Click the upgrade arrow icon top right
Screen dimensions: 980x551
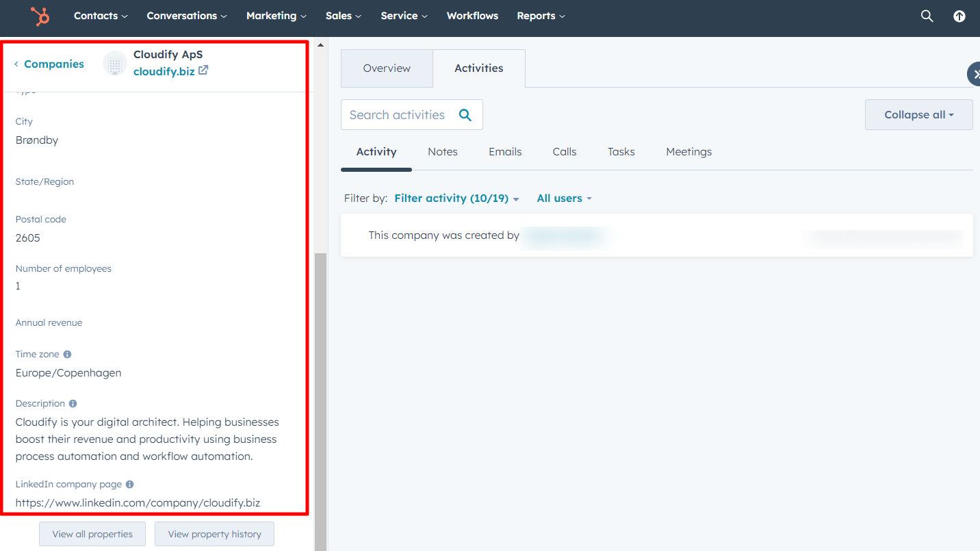click(x=959, y=16)
